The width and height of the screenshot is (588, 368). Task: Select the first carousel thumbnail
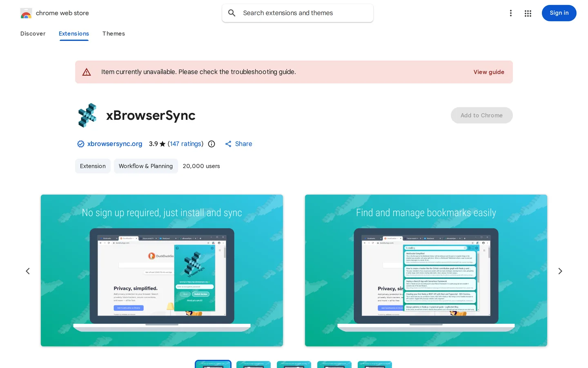[x=213, y=364]
